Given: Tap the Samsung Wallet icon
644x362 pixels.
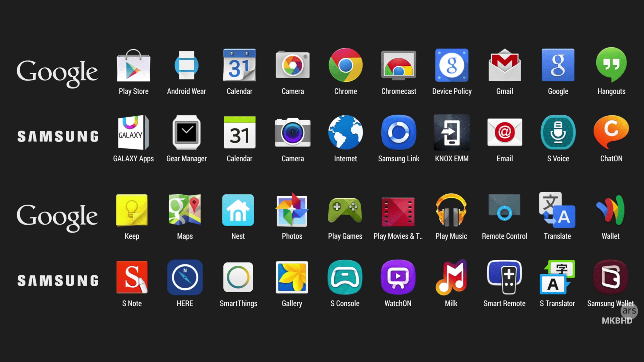Looking at the screenshot, I should point(611,277).
